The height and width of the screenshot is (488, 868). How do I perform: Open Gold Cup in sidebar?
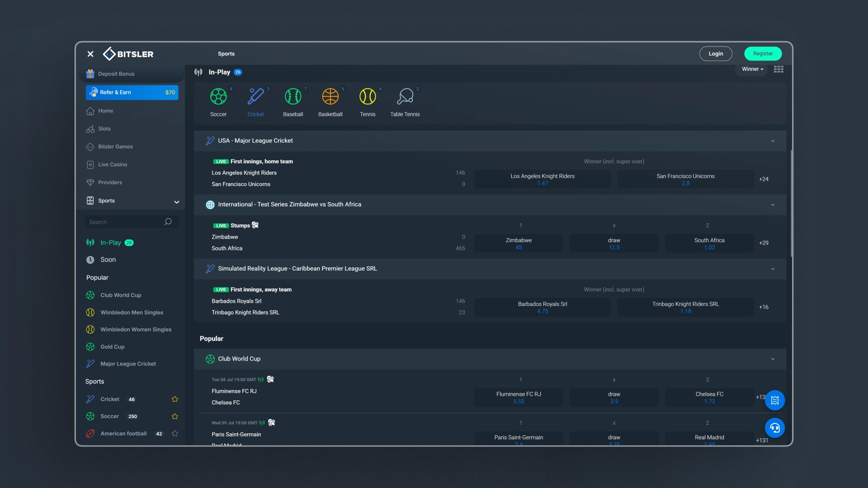tap(105, 347)
